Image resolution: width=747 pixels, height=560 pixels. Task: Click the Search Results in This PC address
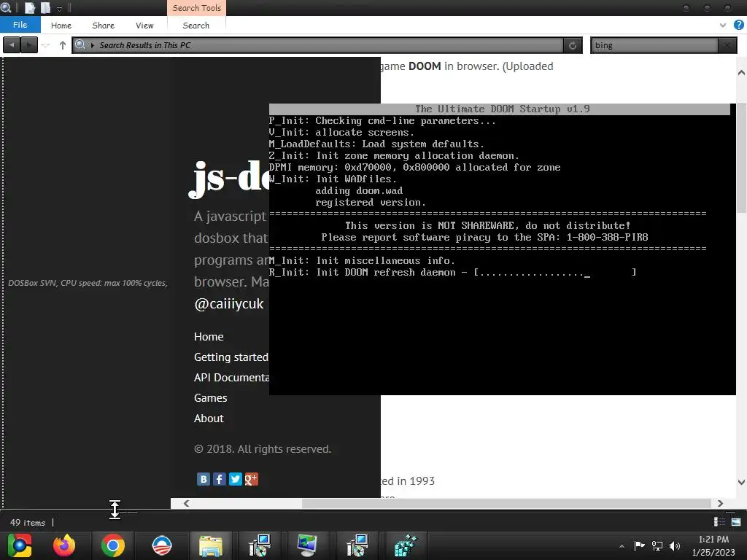(x=145, y=45)
